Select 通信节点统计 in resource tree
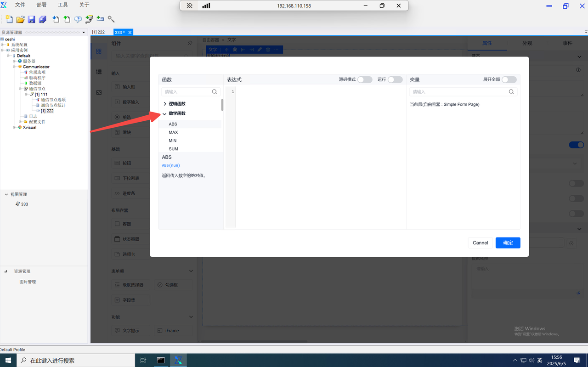 [x=53, y=105]
